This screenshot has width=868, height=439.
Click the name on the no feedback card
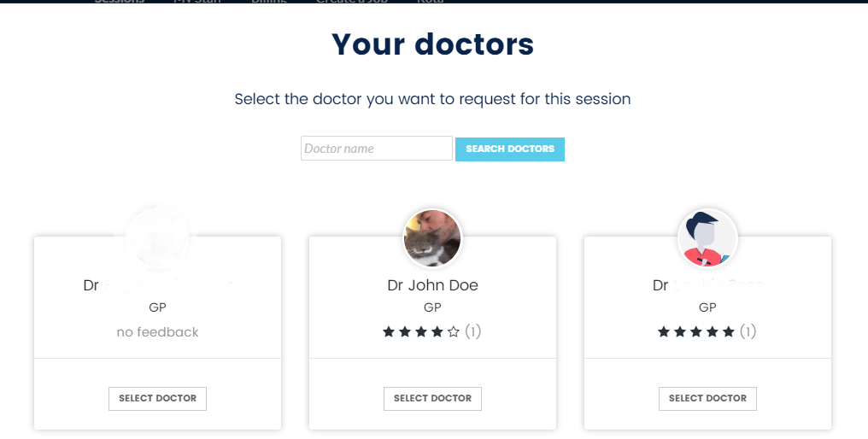157,285
